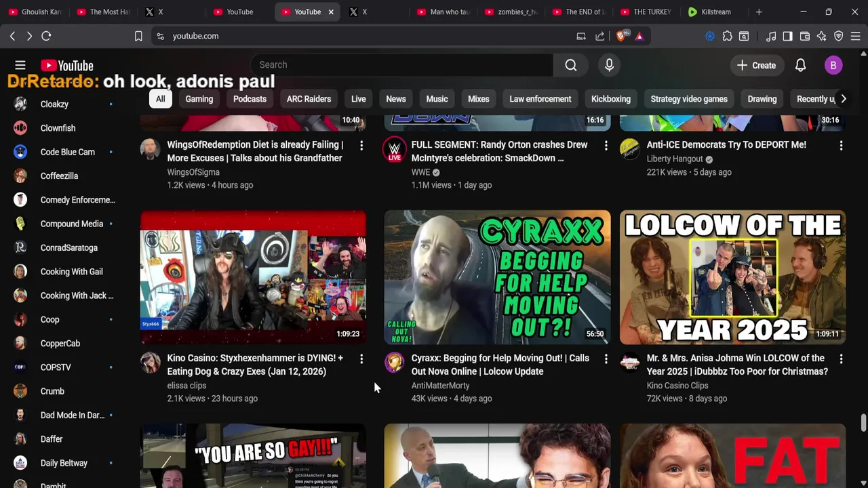The height and width of the screenshot is (488, 868).
Task: Open the Daily Beltway subscription
Action: (63, 463)
